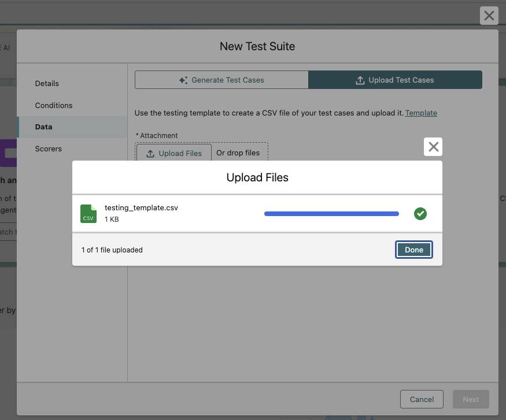Go to the Details step in sidebar
The width and height of the screenshot is (506, 420).
[x=47, y=84]
